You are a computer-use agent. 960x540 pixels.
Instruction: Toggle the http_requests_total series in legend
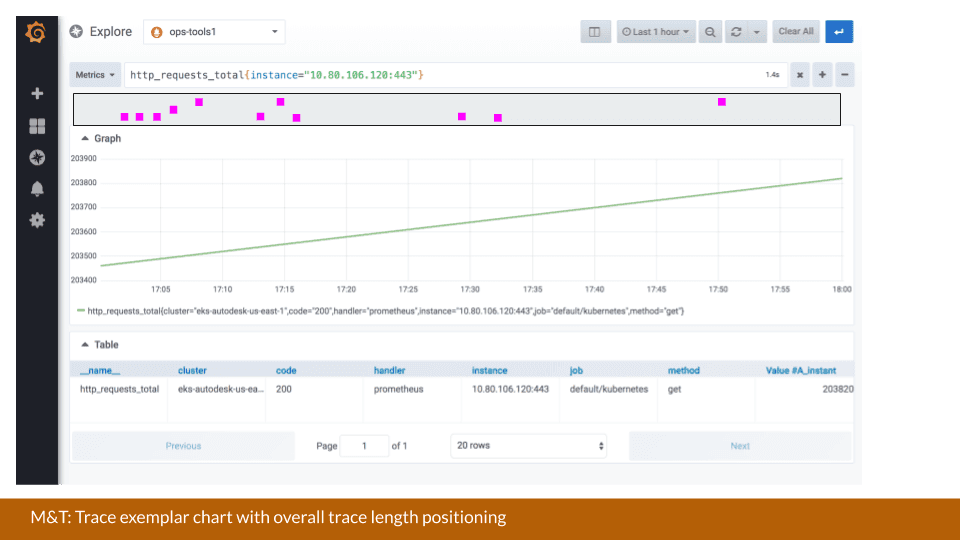click(x=380, y=311)
